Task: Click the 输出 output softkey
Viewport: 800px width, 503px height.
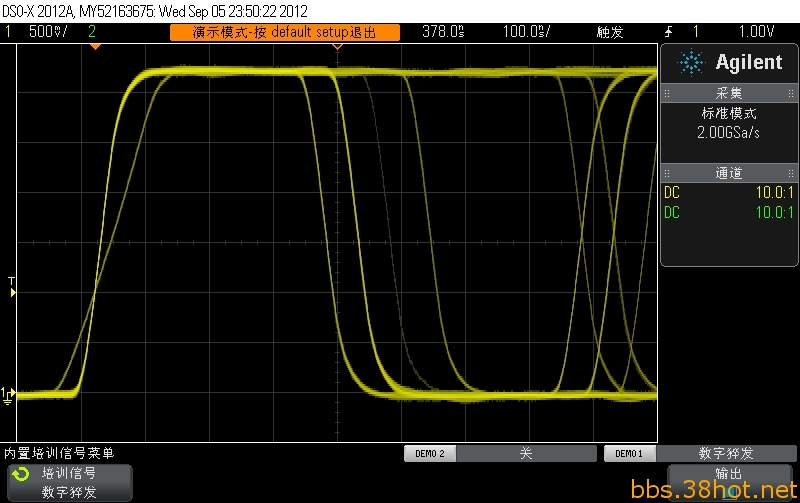Action: tap(730, 481)
